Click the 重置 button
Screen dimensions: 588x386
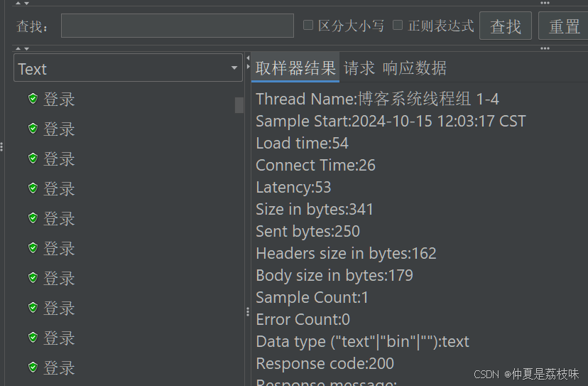564,26
